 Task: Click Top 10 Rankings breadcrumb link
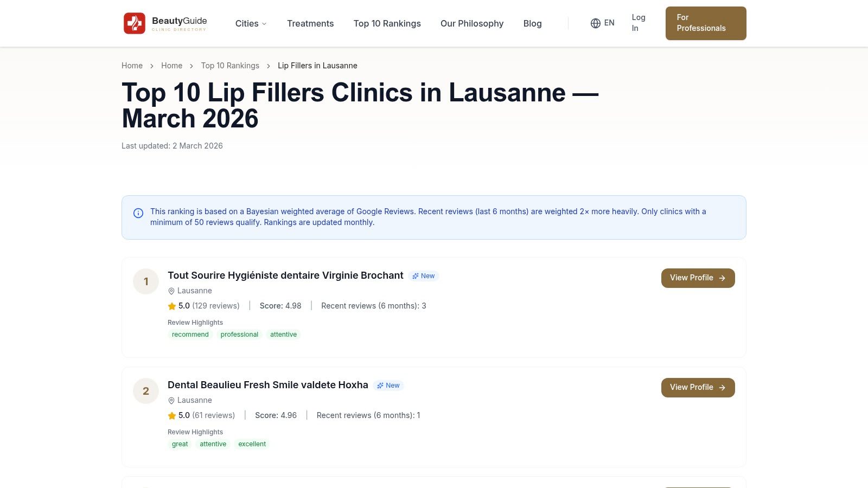pos(230,66)
